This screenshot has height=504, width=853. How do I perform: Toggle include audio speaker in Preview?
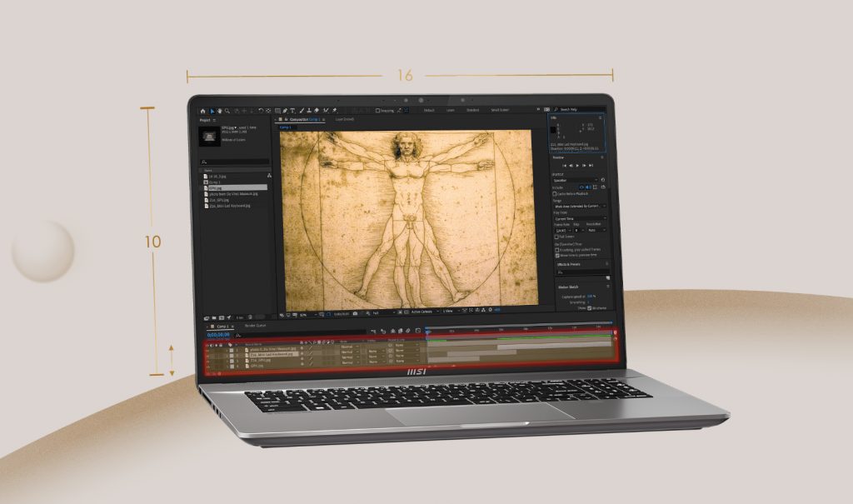[x=588, y=187]
